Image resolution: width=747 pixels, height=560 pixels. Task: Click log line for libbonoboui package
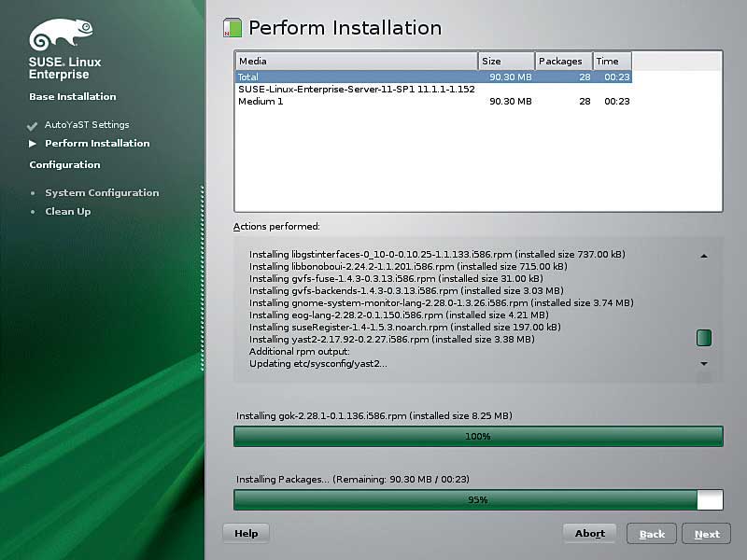click(x=408, y=267)
